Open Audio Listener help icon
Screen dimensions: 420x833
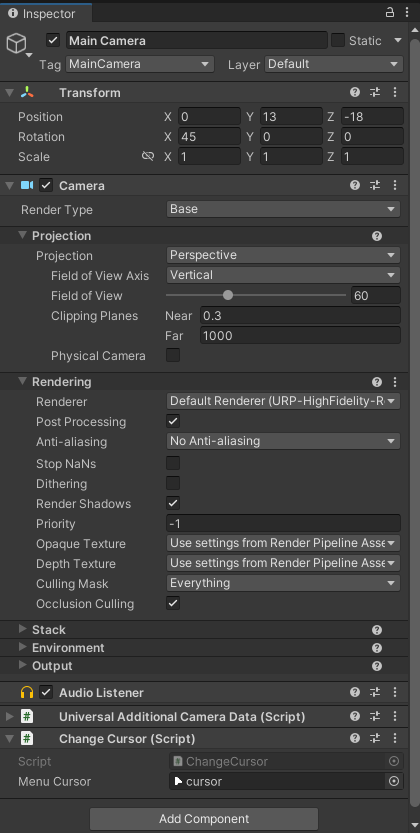click(x=355, y=693)
